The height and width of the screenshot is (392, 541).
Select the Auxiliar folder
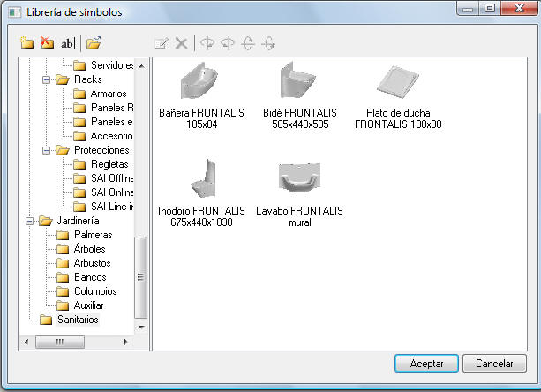tap(80, 305)
